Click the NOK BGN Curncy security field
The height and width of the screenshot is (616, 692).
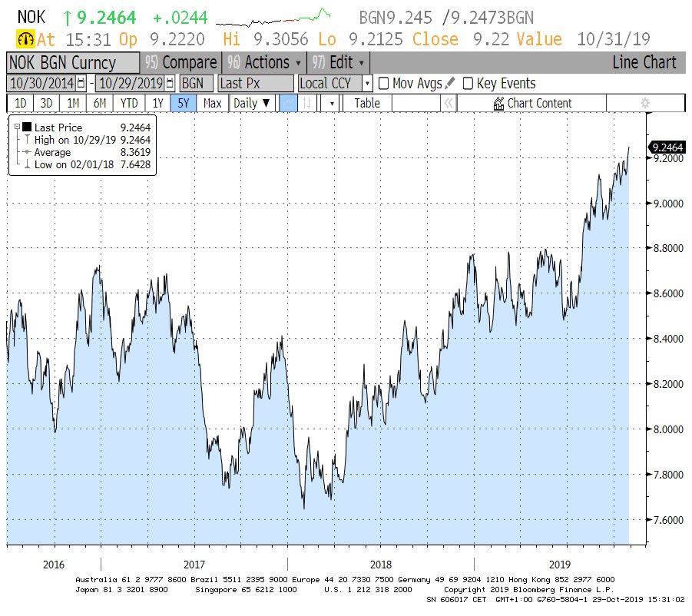coord(73,63)
